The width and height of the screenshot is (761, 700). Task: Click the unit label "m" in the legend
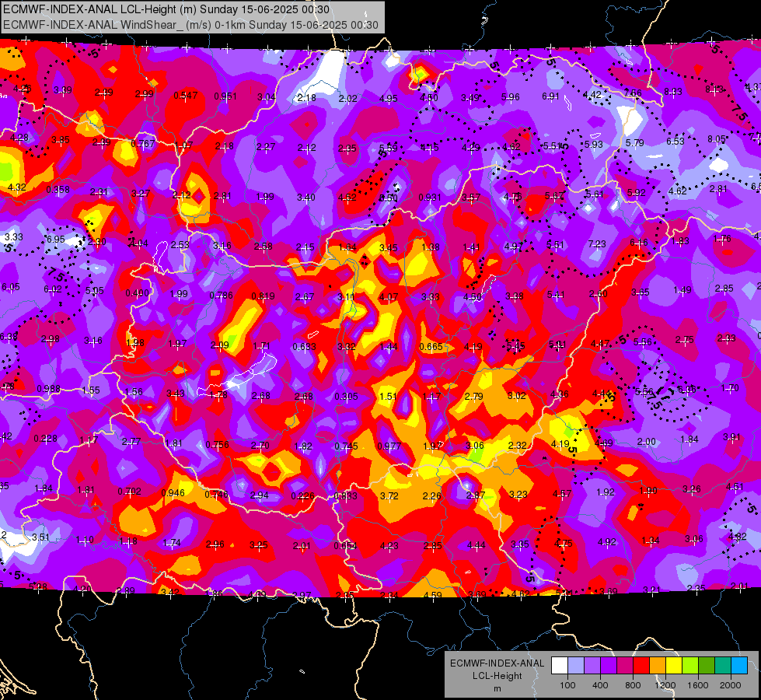click(497, 688)
